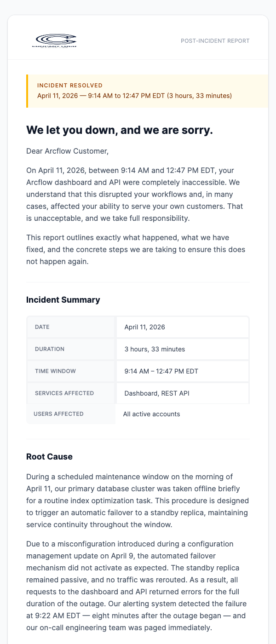
Task: Select the DATE label cell
Action: pyautogui.click(x=70, y=327)
